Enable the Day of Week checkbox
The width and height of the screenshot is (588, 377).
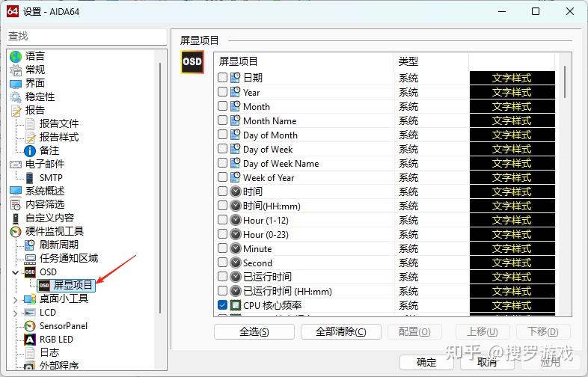point(222,149)
